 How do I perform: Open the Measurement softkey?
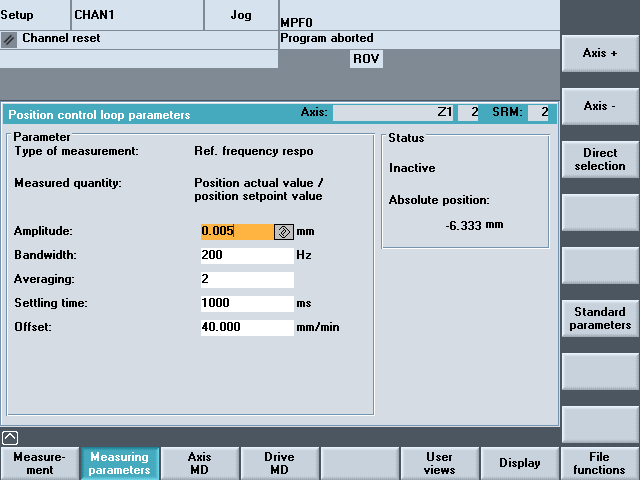click(x=40, y=463)
